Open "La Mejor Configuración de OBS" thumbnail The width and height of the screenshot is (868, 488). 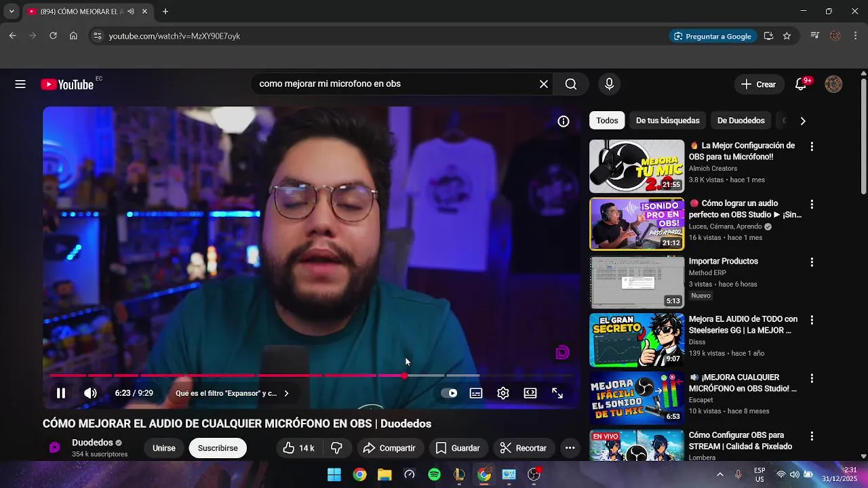coord(637,166)
